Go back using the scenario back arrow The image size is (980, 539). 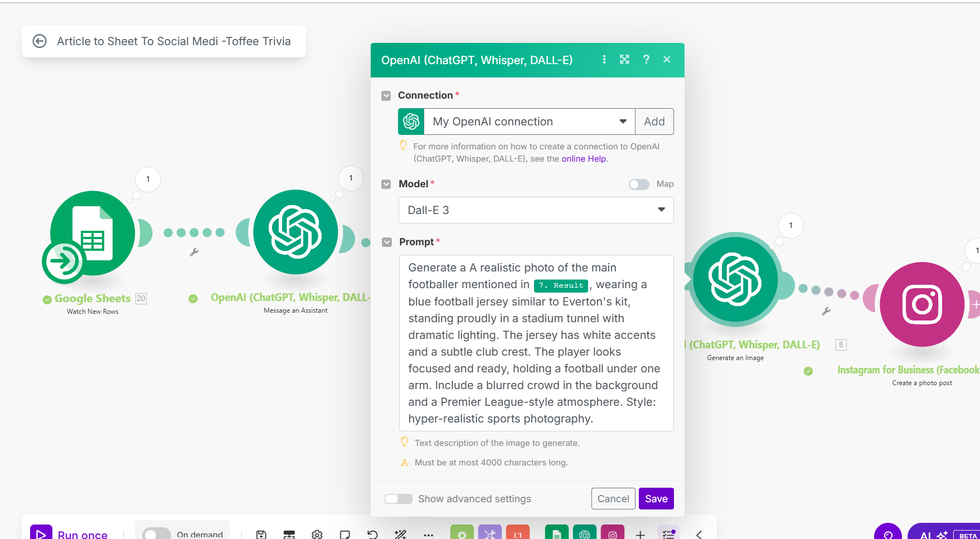(40, 41)
